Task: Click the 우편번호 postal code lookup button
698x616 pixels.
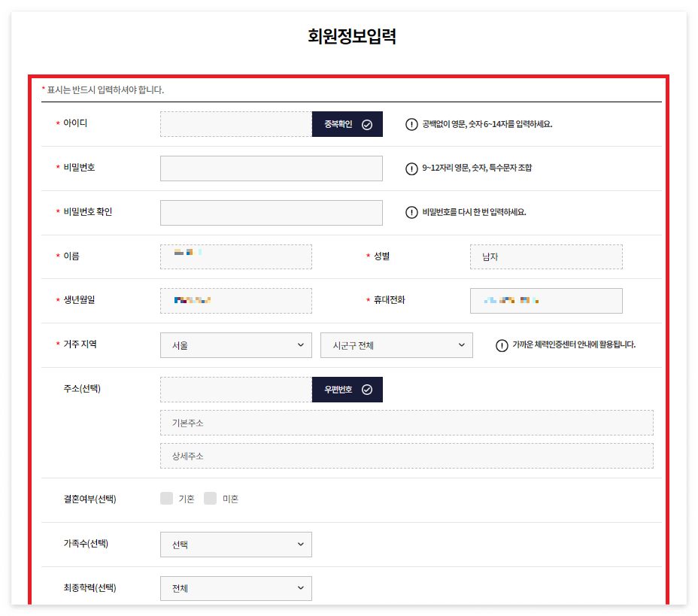Action: point(340,389)
